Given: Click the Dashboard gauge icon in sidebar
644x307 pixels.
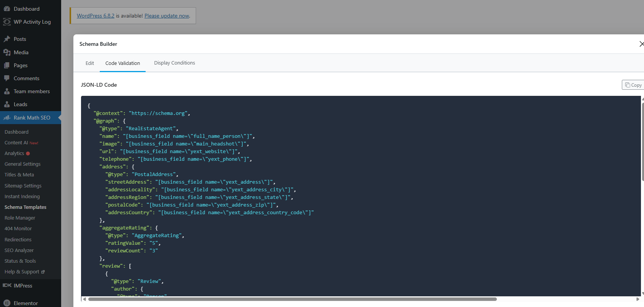Looking at the screenshot, I should click(7, 9).
